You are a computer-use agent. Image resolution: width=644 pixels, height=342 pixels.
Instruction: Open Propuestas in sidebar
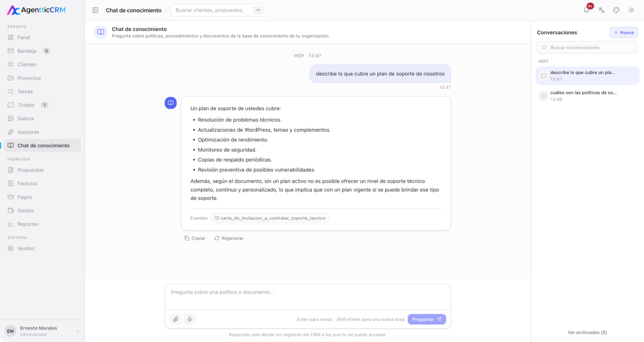pyautogui.click(x=42, y=170)
